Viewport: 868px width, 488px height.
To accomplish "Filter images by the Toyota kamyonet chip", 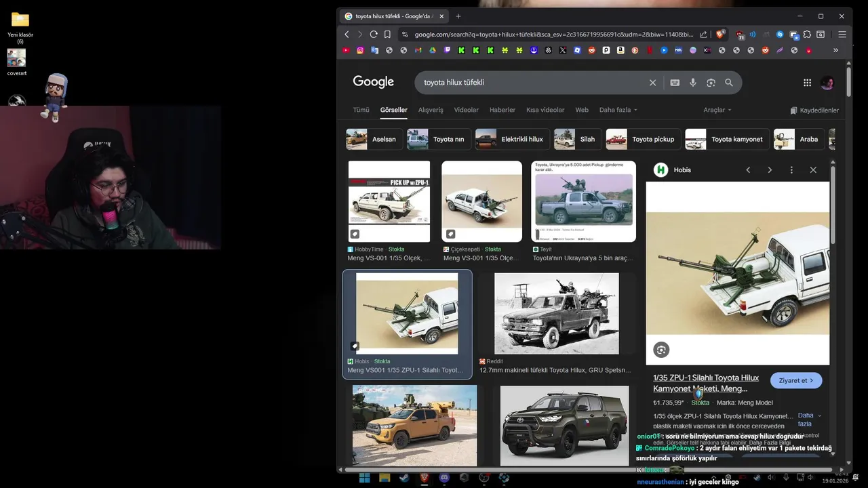I will pos(727,139).
